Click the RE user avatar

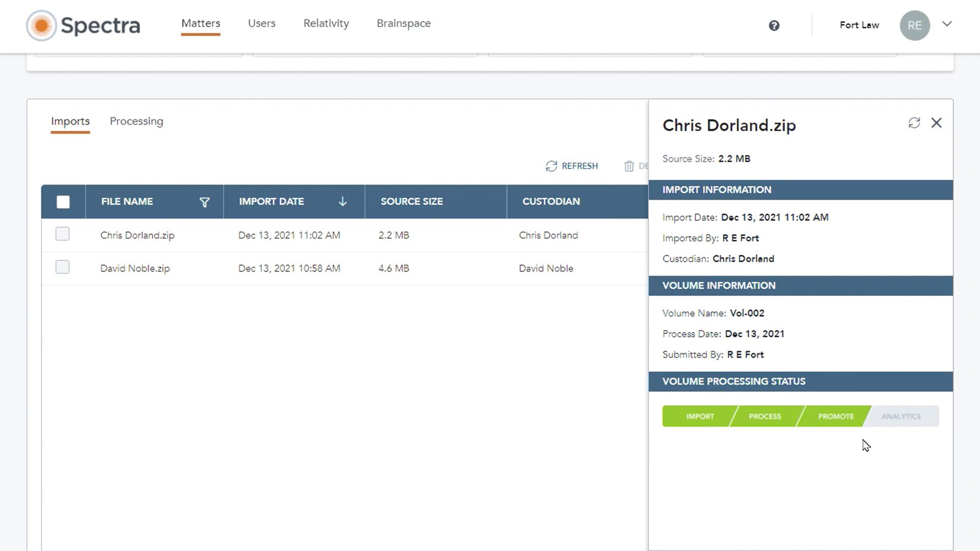point(914,26)
